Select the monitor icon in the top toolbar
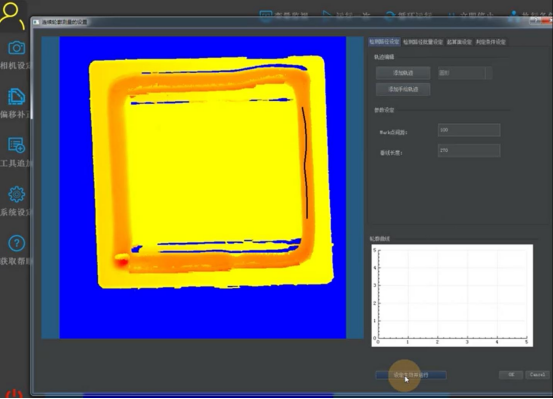Image resolution: width=553 pixels, height=399 pixels. [x=266, y=16]
